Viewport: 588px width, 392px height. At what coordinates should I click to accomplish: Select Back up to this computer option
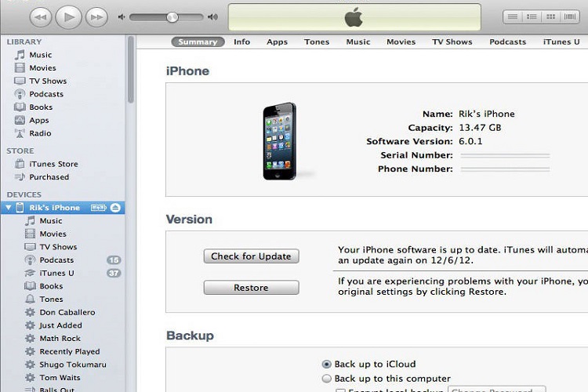[x=327, y=379]
